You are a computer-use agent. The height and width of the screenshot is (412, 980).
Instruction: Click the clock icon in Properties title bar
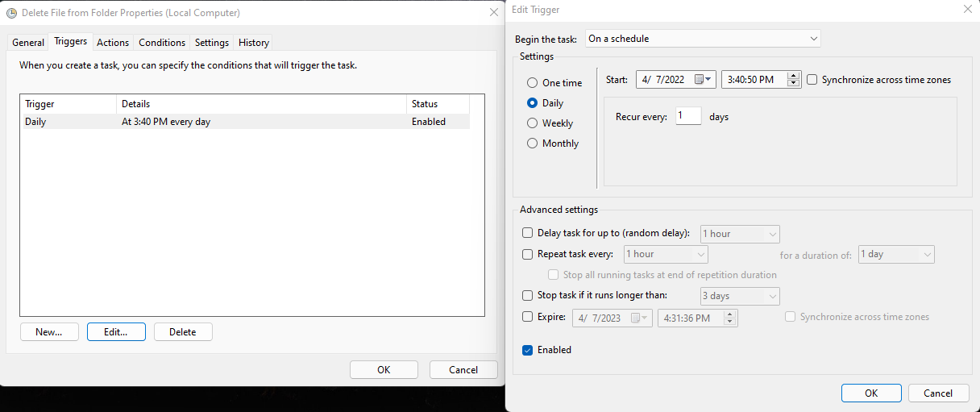click(x=12, y=13)
